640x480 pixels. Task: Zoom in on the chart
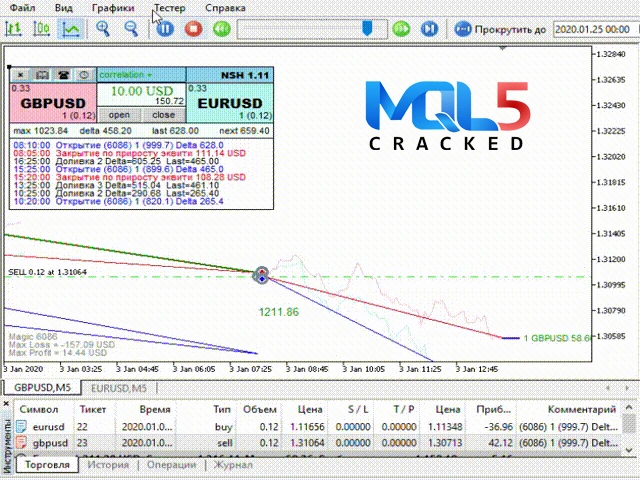103,29
